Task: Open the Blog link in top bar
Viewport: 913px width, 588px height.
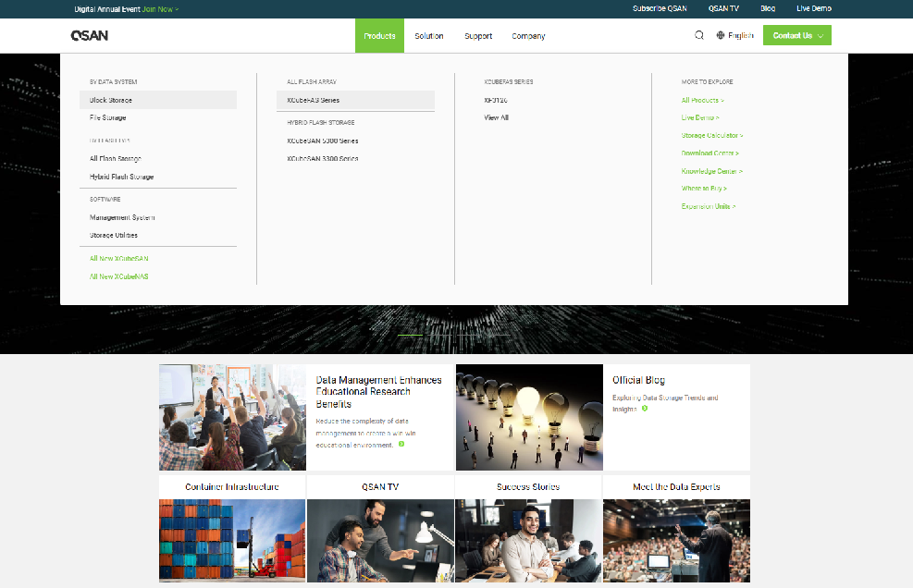Action: pos(768,8)
